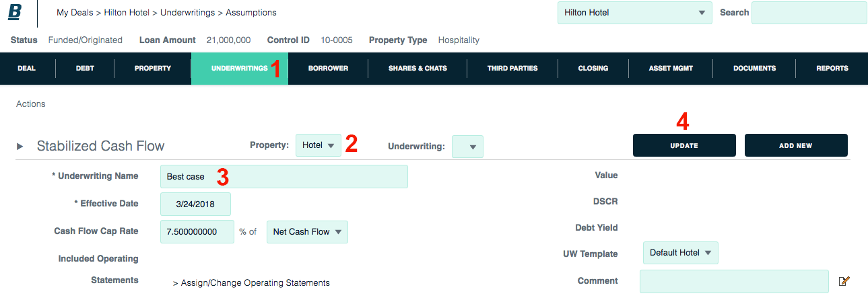Image resolution: width=868 pixels, height=308 pixels.
Task: Click Assign/Change Operating Statements link
Action: [x=251, y=283]
